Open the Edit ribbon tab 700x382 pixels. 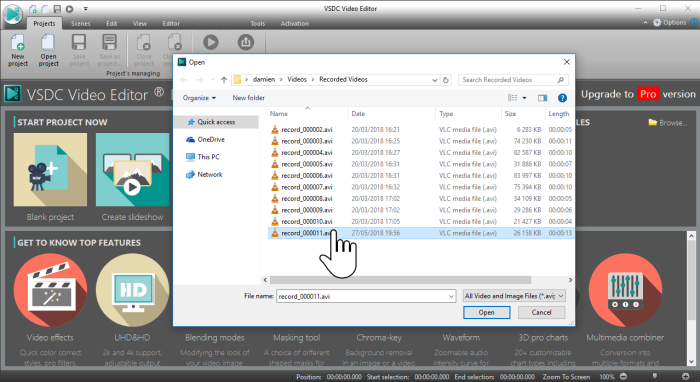point(112,24)
